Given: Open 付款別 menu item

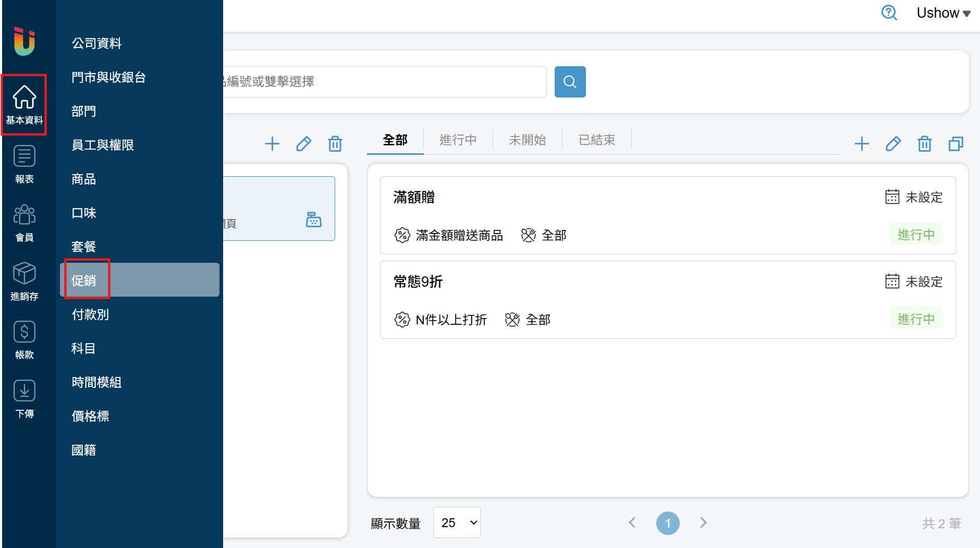Looking at the screenshot, I should pos(140,314).
